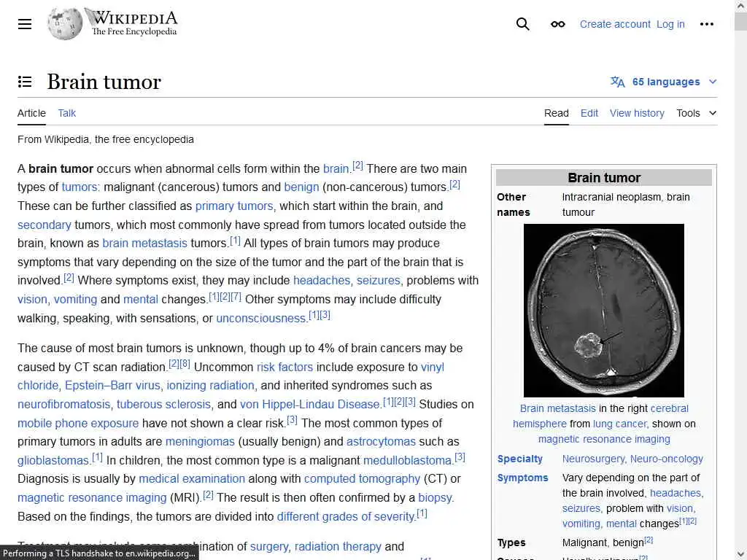Follow the 'risk factors' link
The image size is (747, 560).
pyautogui.click(x=285, y=367)
